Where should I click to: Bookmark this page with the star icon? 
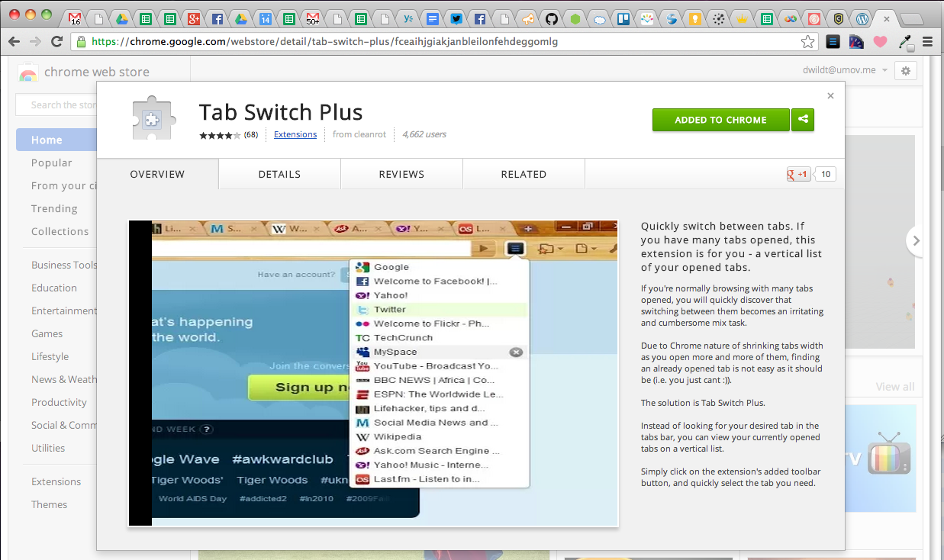click(807, 42)
